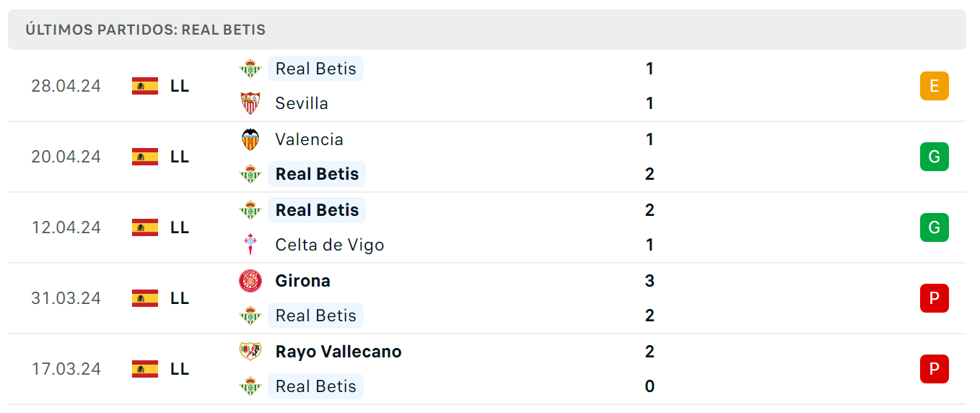Click Spain flag beside 20.04.24 date
Viewport: 980px width, 413px height.
(x=145, y=157)
